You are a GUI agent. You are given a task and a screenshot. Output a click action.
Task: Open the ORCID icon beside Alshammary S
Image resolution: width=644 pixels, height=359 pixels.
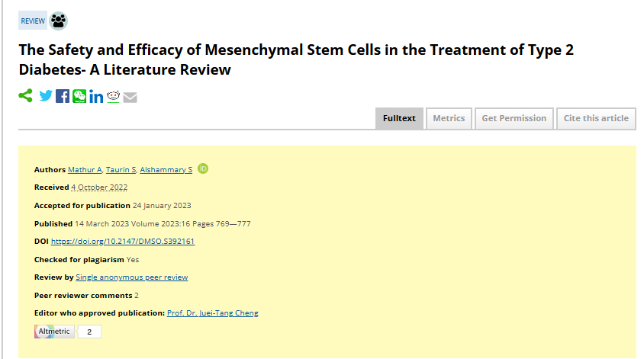click(203, 168)
